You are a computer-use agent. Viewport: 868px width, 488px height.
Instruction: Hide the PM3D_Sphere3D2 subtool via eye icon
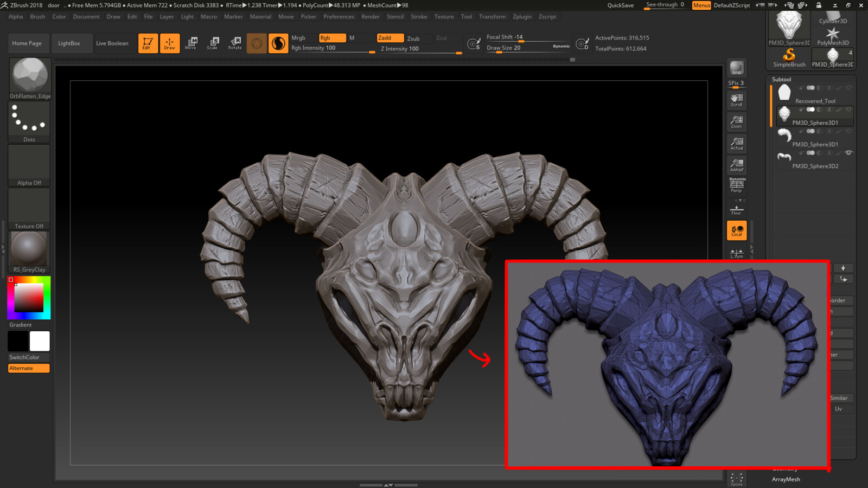[x=848, y=153]
